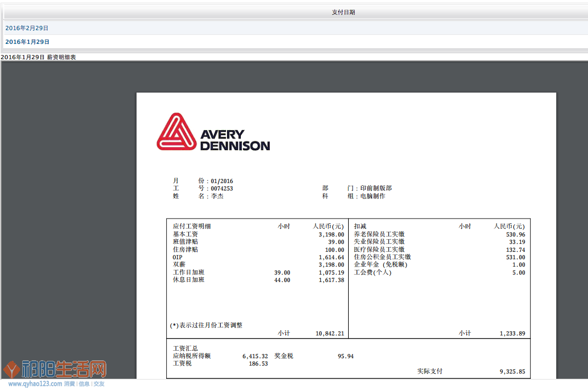Viewport: 588px width, 391px height.
Task: Select the 工资汇总 section heading
Action: pos(185,349)
